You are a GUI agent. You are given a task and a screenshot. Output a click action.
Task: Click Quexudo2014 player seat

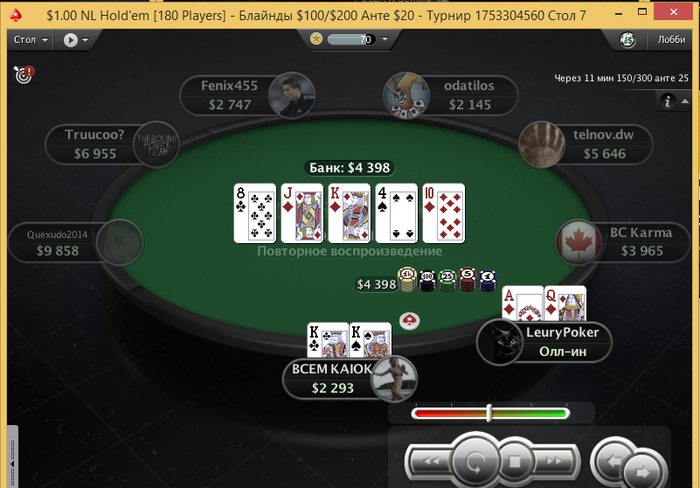[x=75, y=242]
